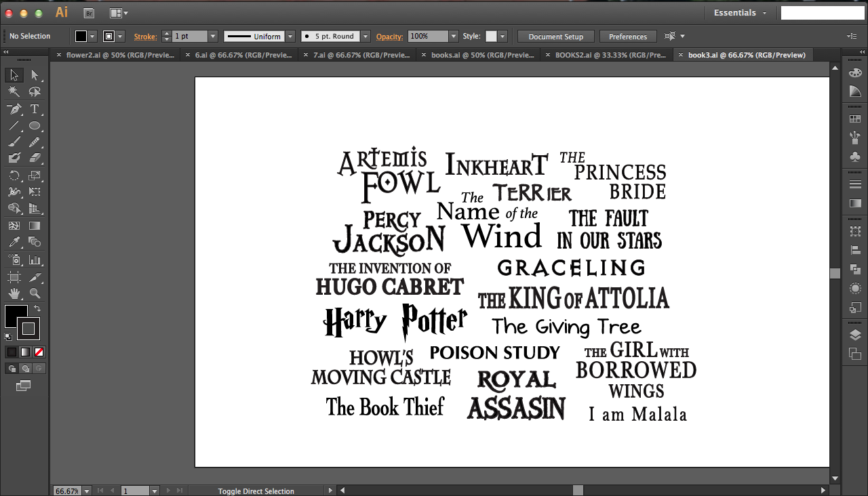Select the Pencil tool
Image resolution: width=868 pixels, height=496 pixels.
[x=35, y=142]
